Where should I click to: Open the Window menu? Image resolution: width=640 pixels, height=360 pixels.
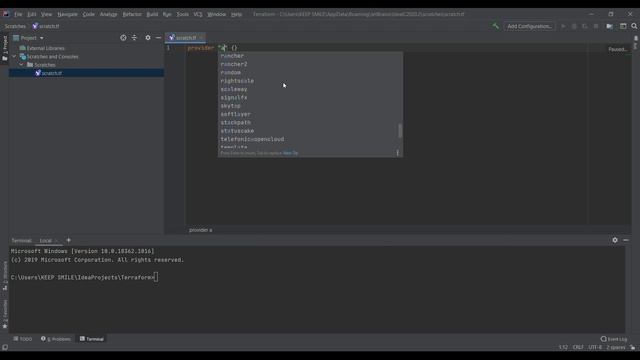pos(216,14)
